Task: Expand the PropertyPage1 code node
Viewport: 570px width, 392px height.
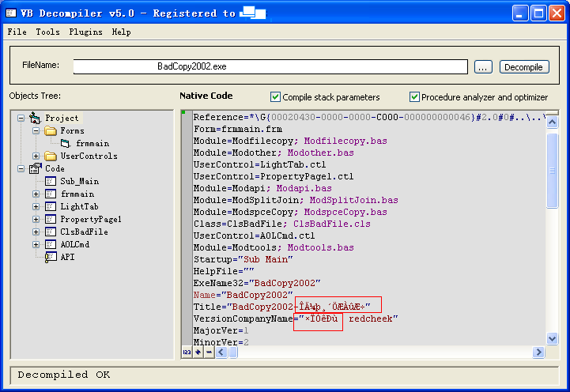Action: point(36,220)
